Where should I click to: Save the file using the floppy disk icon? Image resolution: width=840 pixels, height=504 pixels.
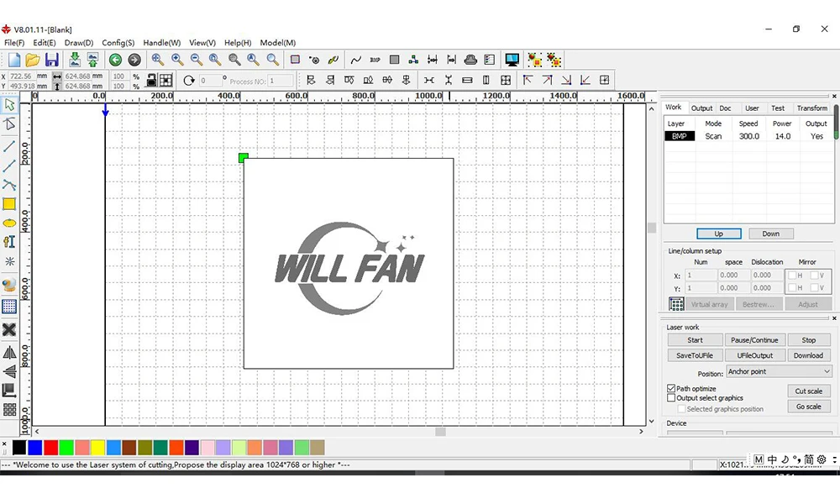51,60
